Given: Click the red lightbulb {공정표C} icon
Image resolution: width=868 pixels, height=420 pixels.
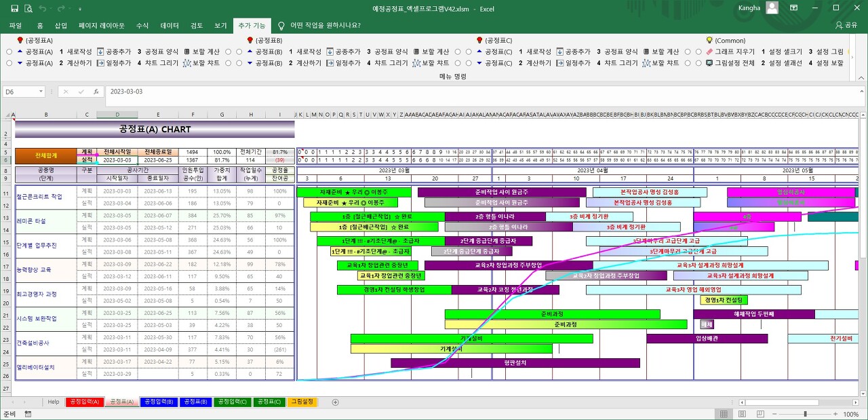Looking at the screenshot, I should point(479,41).
